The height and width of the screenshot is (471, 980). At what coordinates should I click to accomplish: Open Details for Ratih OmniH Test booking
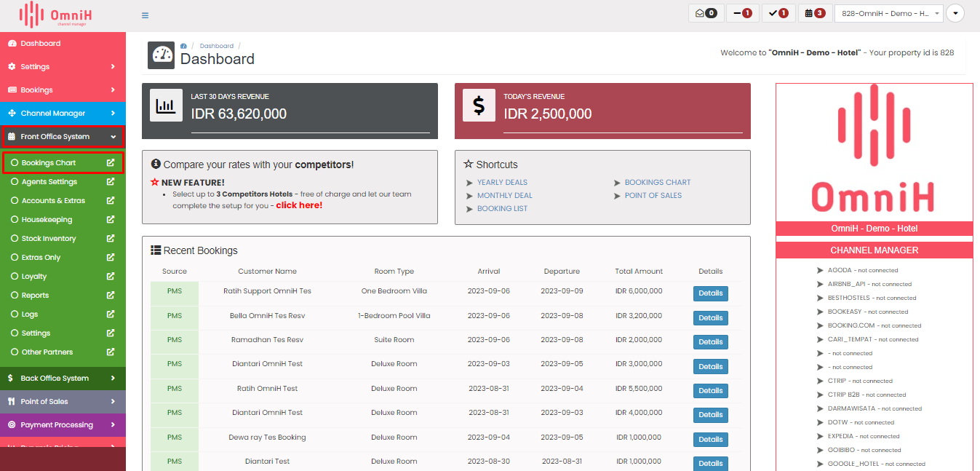[710, 391]
